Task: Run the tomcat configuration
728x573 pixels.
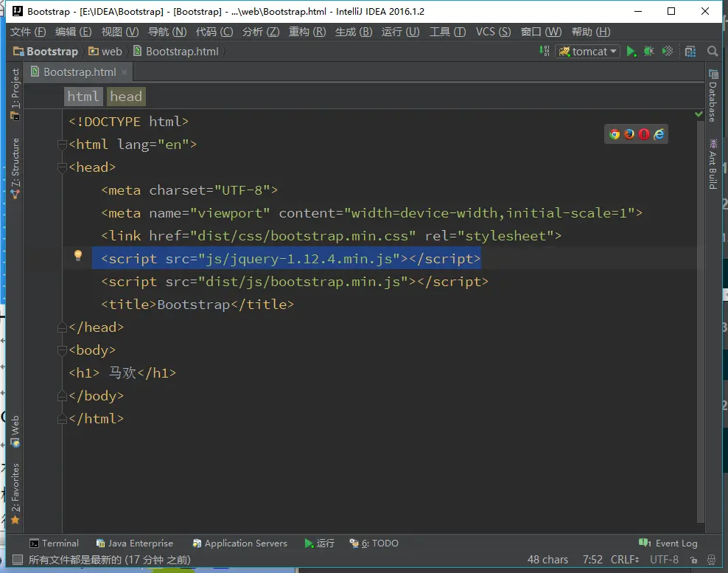Action: (x=631, y=52)
